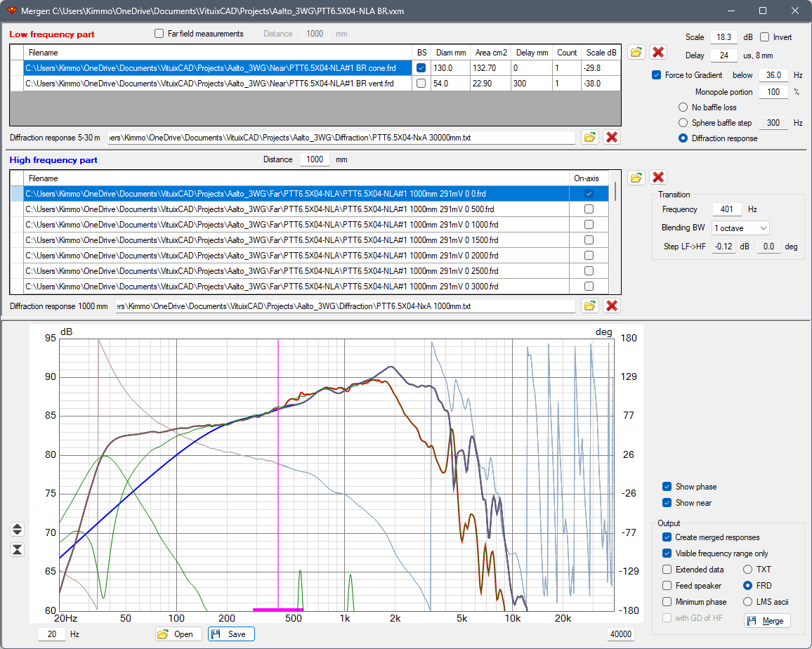Select Sphere baffle step option

click(683, 123)
